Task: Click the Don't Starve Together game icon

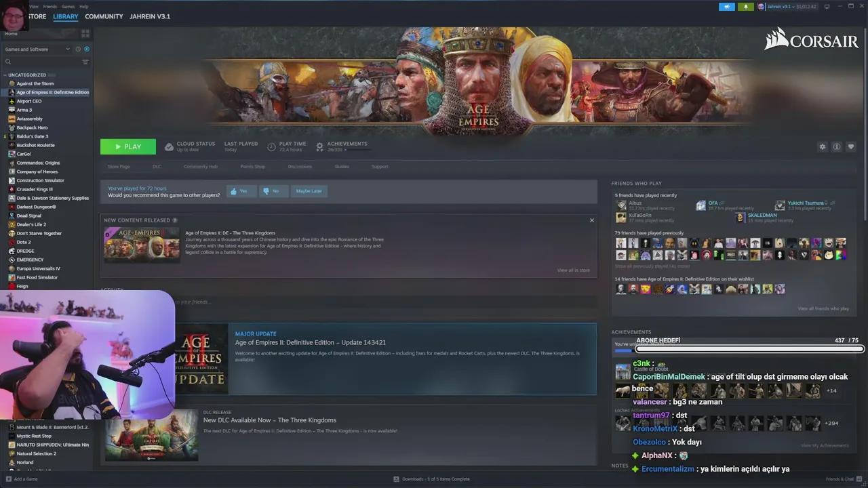Action: click(x=12, y=233)
